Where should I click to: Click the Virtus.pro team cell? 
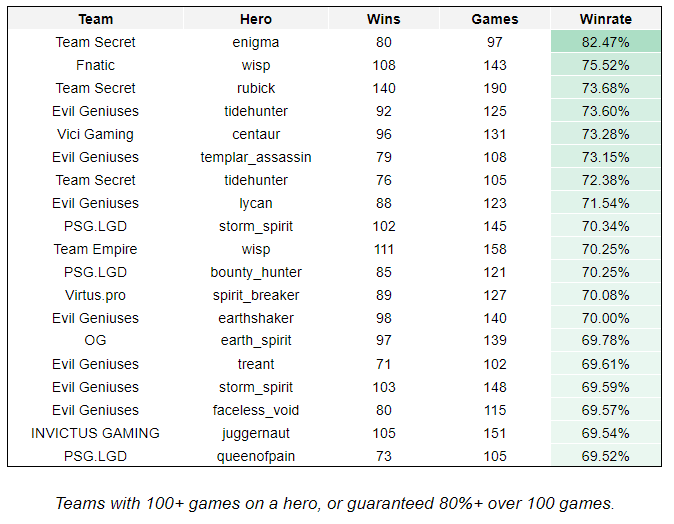click(95, 295)
